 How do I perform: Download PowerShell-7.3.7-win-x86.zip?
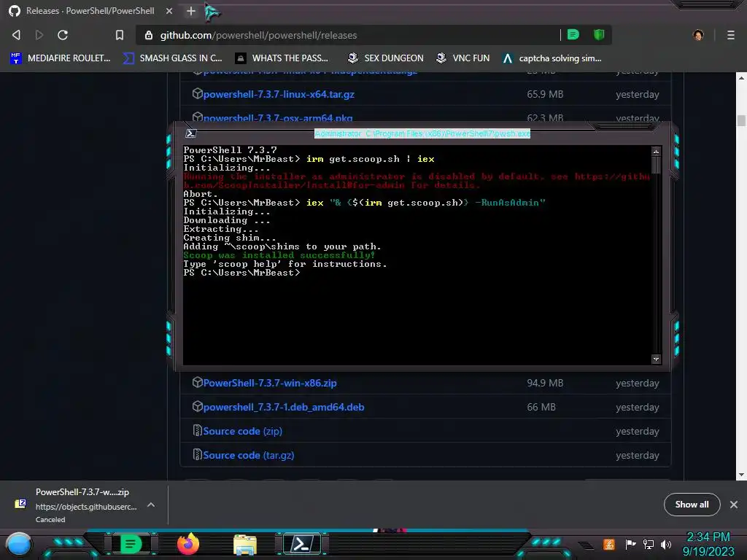click(x=270, y=383)
